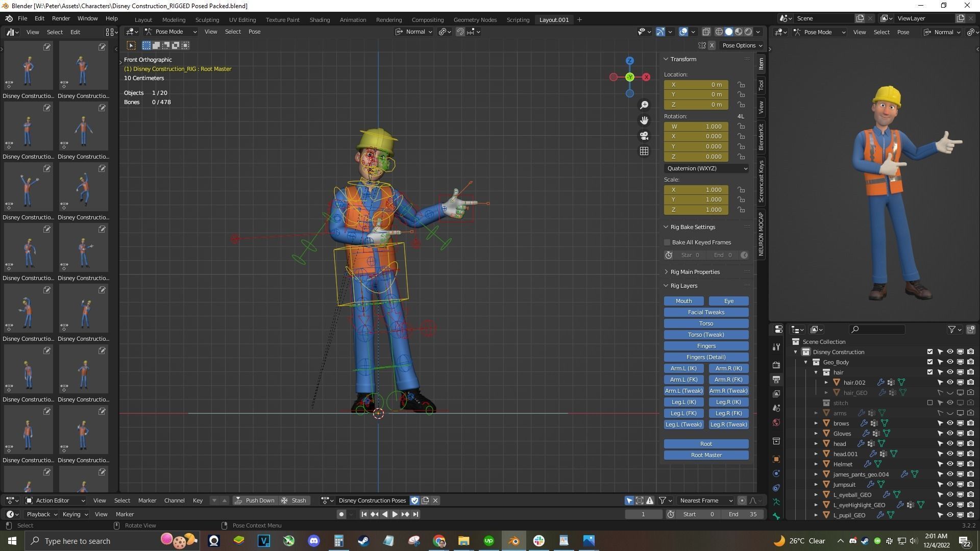Click the zoom magnifier viewport icon
Screen dimensions: 980x551
point(644,105)
